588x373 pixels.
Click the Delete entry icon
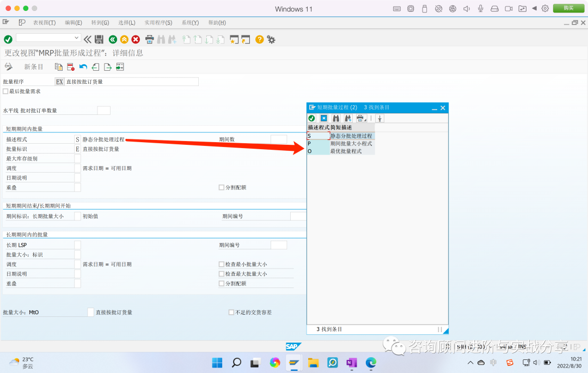pos(71,67)
